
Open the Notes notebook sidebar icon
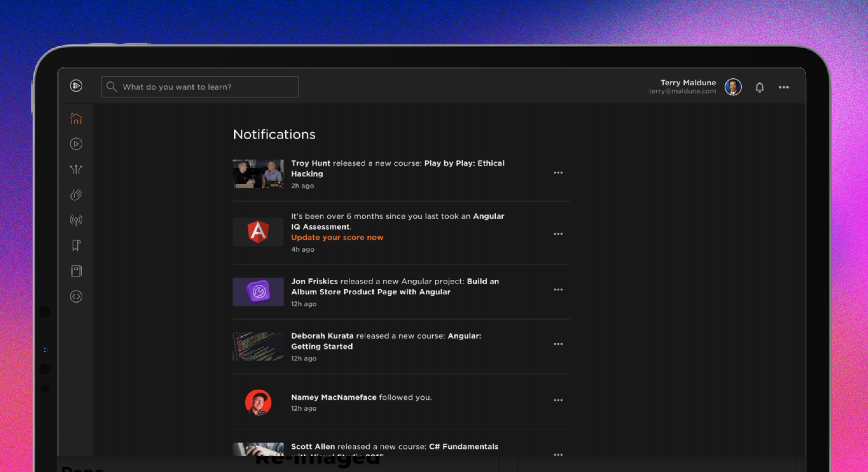click(x=76, y=271)
